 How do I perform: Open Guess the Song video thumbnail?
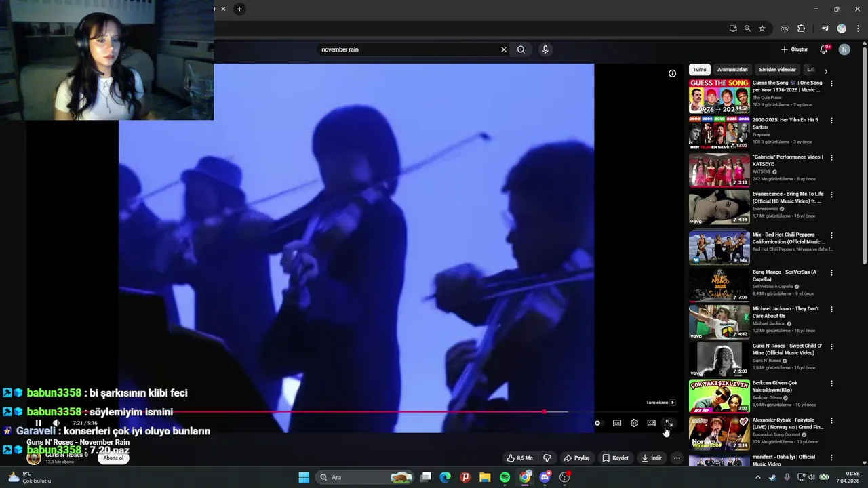[x=719, y=96]
